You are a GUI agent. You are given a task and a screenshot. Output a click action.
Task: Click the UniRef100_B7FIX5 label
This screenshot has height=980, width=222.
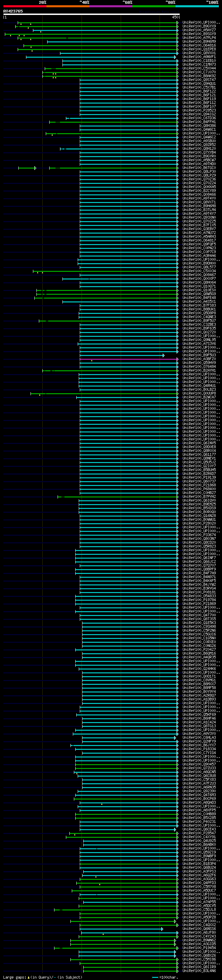[199, 225]
